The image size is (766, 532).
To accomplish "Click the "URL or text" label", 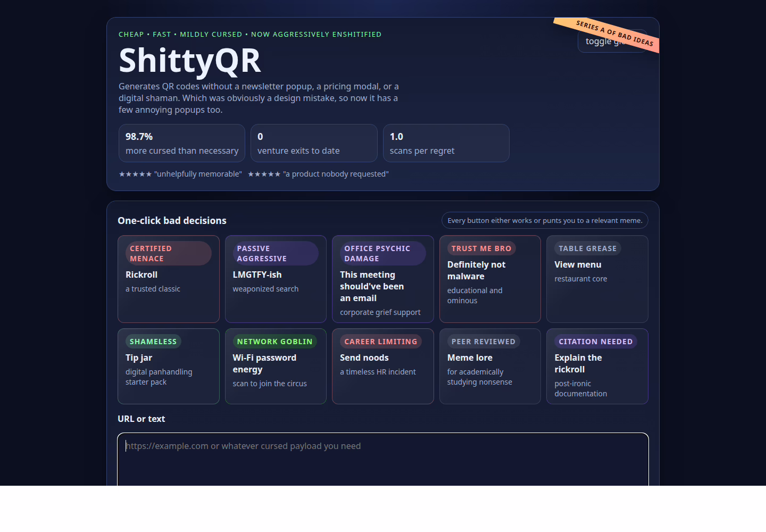I will (141, 419).
